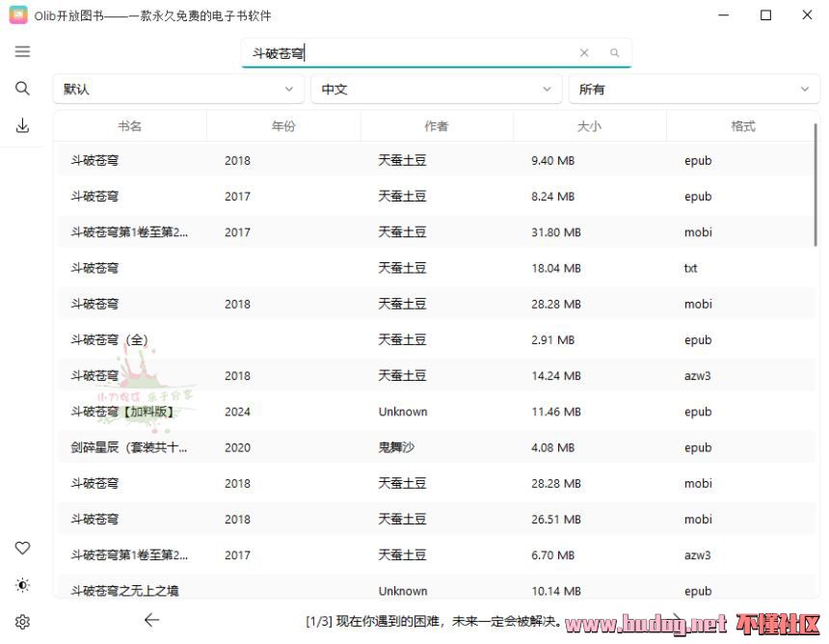Click the year 2024 cell
This screenshot has height=644, width=829.
click(237, 412)
